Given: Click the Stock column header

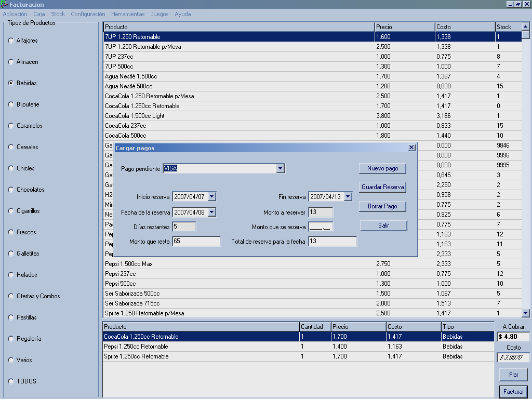Looking at the screenshot, I should coord(508,27).
